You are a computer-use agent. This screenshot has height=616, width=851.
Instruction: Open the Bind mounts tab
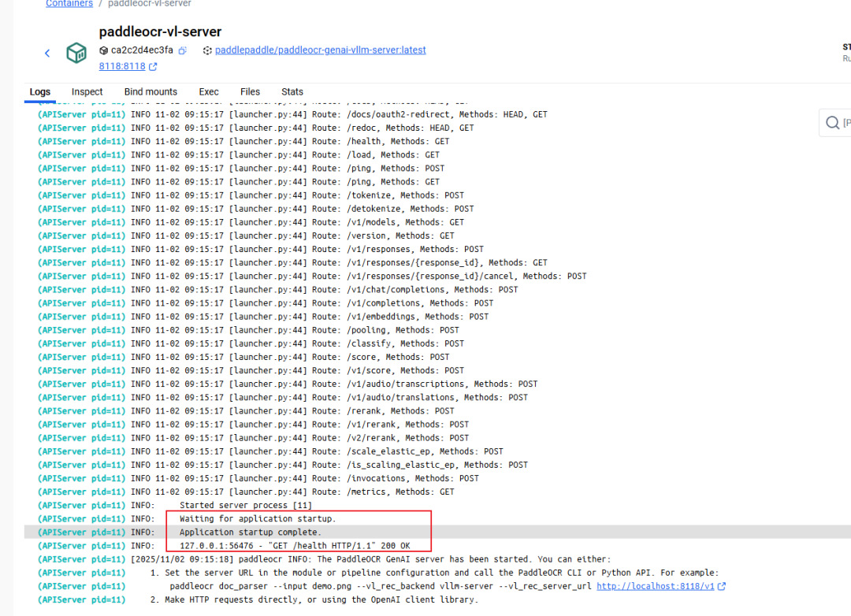151,92
